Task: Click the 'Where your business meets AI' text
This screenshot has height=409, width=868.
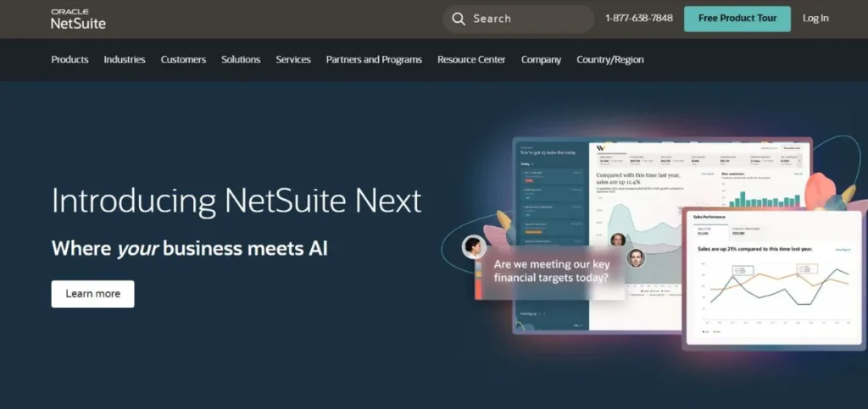Action: point(189,249)
